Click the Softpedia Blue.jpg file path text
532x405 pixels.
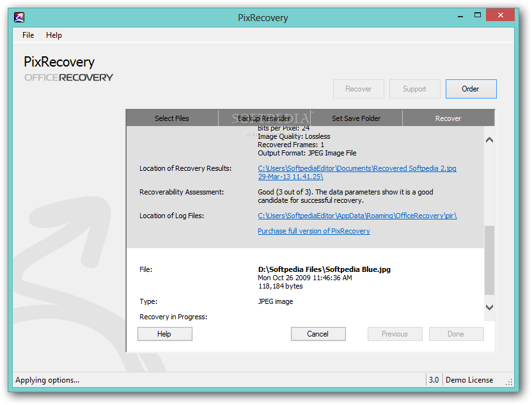tap(324, 269)
